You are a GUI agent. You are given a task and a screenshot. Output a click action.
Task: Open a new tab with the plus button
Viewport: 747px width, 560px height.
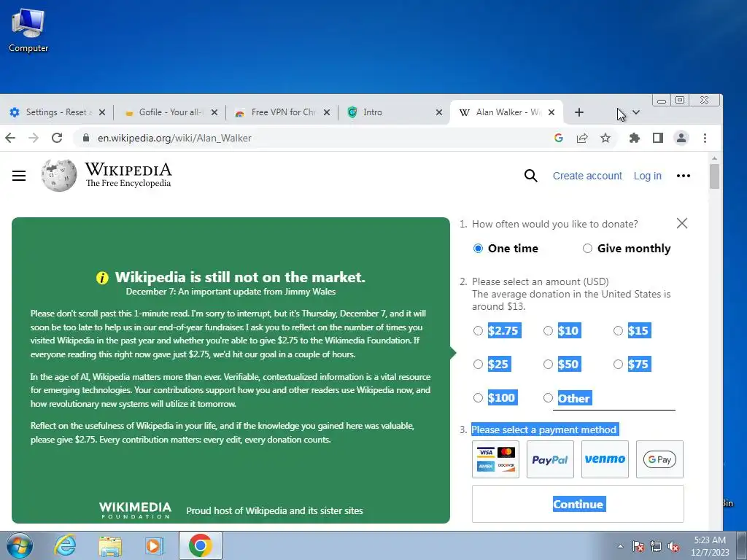[578, 112]
